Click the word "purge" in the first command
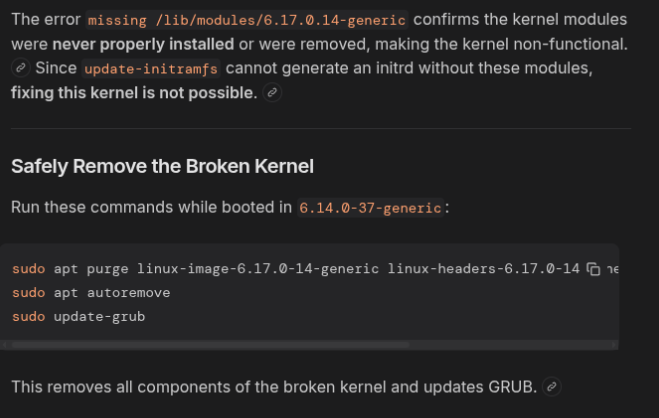Screen dimensions: 659x418 [108, 268]
